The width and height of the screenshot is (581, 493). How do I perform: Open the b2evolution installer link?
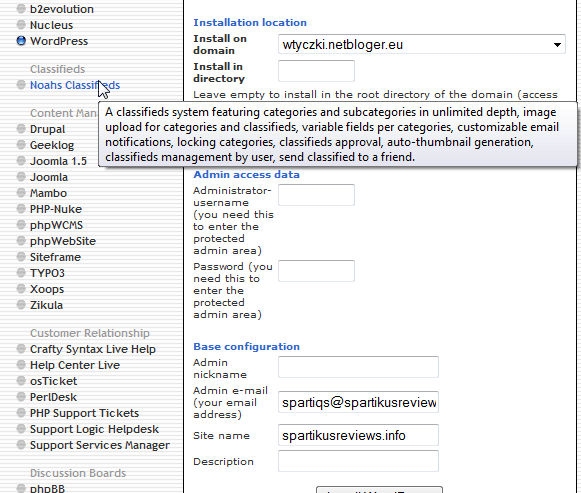62,9
